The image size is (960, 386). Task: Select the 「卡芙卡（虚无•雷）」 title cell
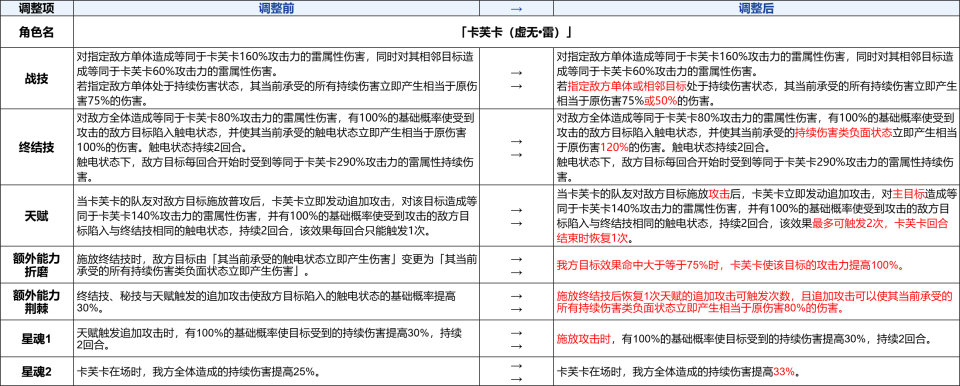click(x=516, y=32)
